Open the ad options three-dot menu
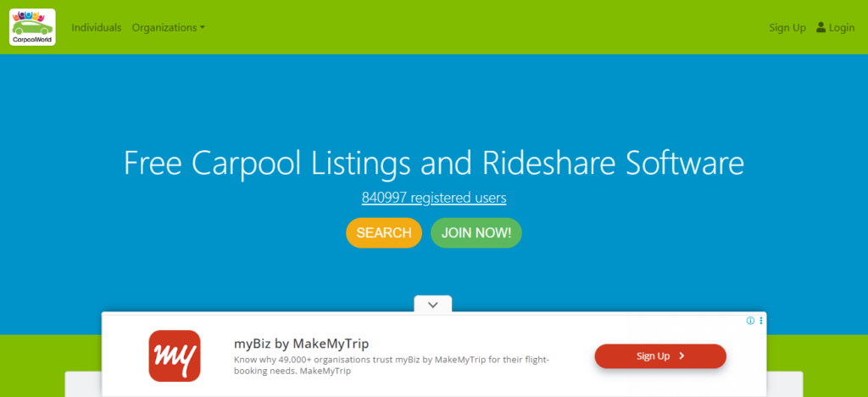This screenshot has width=868, height=397. (x=761, y=321)
